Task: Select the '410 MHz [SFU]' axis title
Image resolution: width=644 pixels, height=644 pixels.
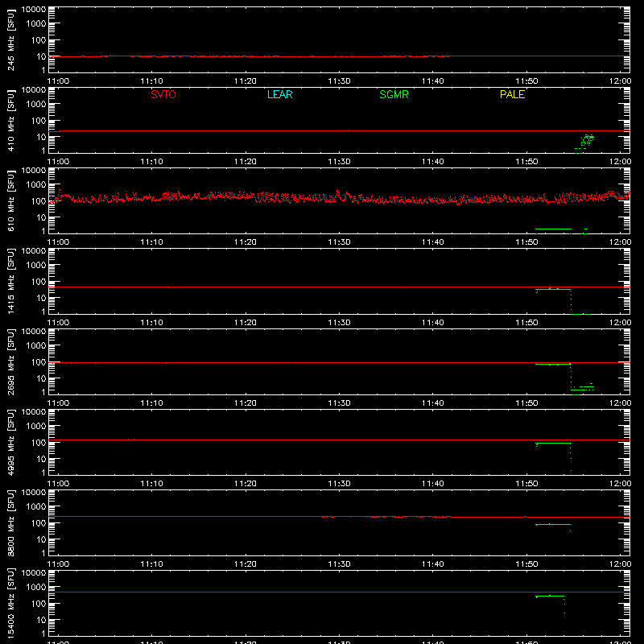Action: [x=10, y=120]
